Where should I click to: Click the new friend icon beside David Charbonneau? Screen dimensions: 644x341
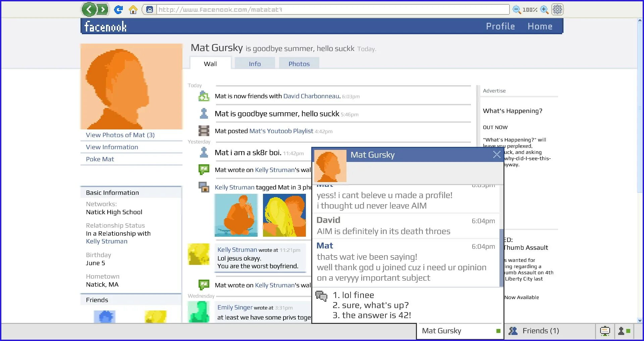(204, 96)
